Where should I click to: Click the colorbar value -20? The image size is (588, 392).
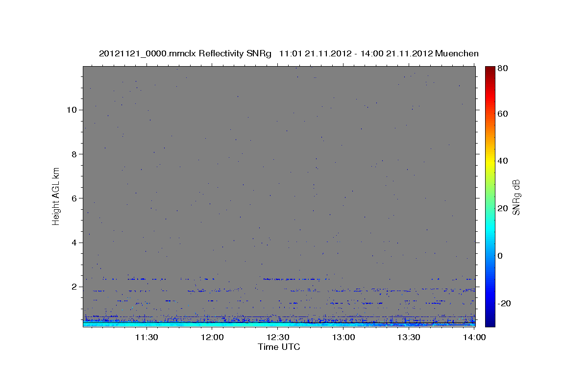(504, 303)
